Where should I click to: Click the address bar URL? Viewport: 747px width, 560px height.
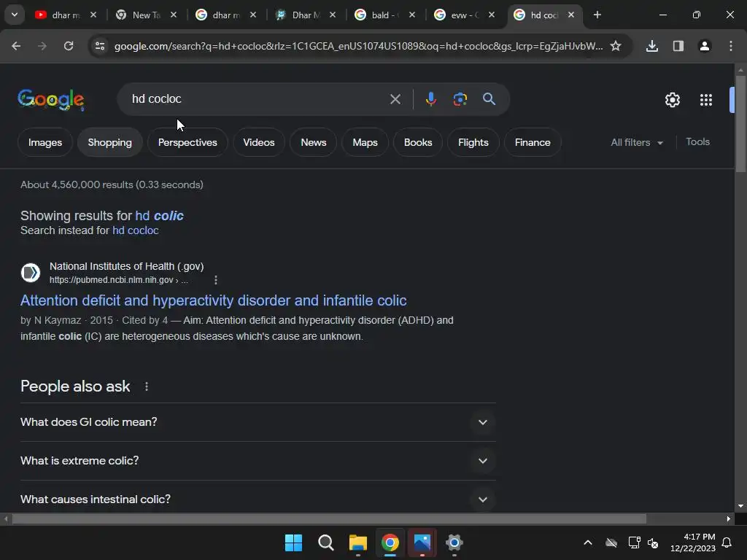(x=358, y=46)
